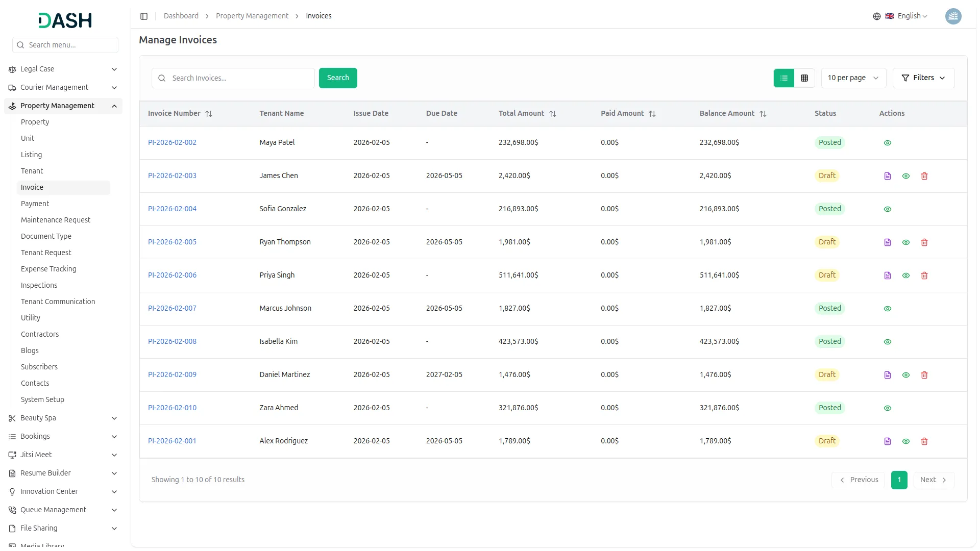Click the sidebar collapse icon in header
Image resolution: width=980 pixels, height=551 pixels.
pos(144,16)
